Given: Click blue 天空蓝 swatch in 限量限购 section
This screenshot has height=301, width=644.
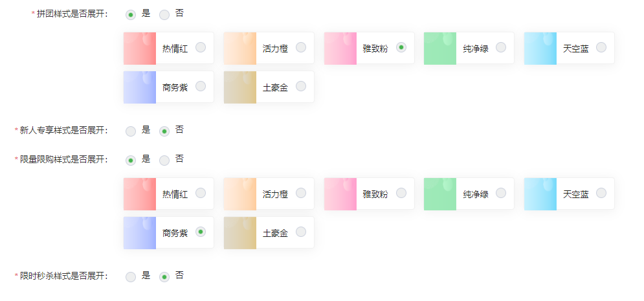Looking at the screenshot, I should tap(540, 194).
